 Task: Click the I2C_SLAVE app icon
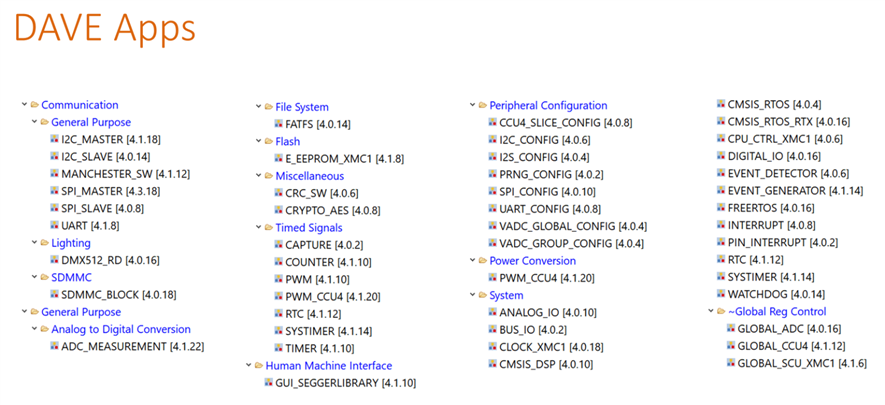[54, 156]
